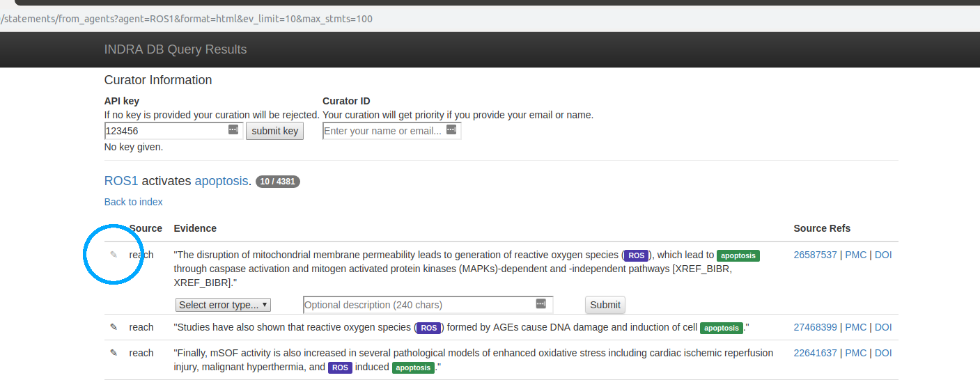Click the Source column header

(x=146, y=228)
